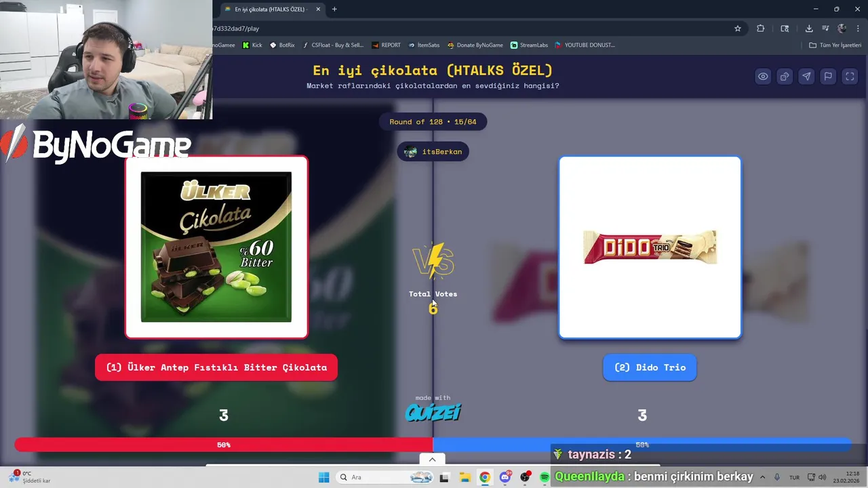Toggle the eye visibility icon in Quizei
Viewport: 868px width, 488px height.
coord(763,77)
